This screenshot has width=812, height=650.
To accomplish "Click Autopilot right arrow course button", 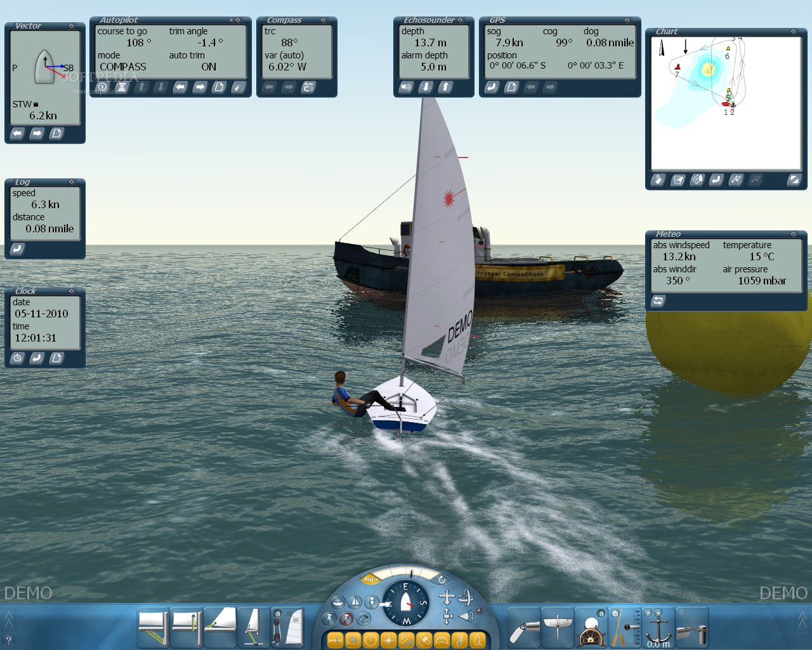I will [x=200, y=87].
